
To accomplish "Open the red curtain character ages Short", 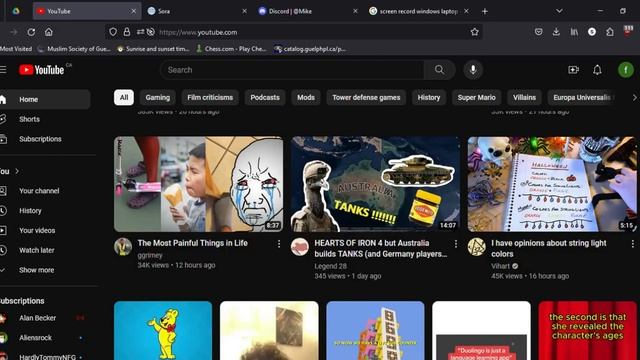I will 587,331.
